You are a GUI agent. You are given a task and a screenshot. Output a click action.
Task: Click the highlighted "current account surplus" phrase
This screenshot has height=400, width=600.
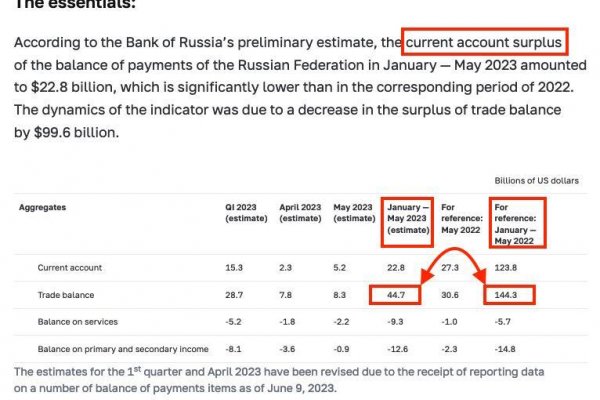click(x=484, y=43)
